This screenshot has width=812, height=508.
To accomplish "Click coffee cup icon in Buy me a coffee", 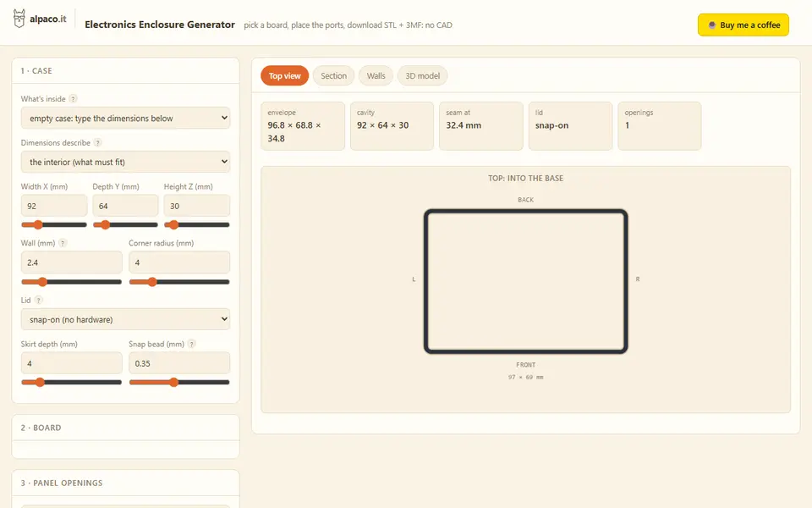I will [712, 25].
